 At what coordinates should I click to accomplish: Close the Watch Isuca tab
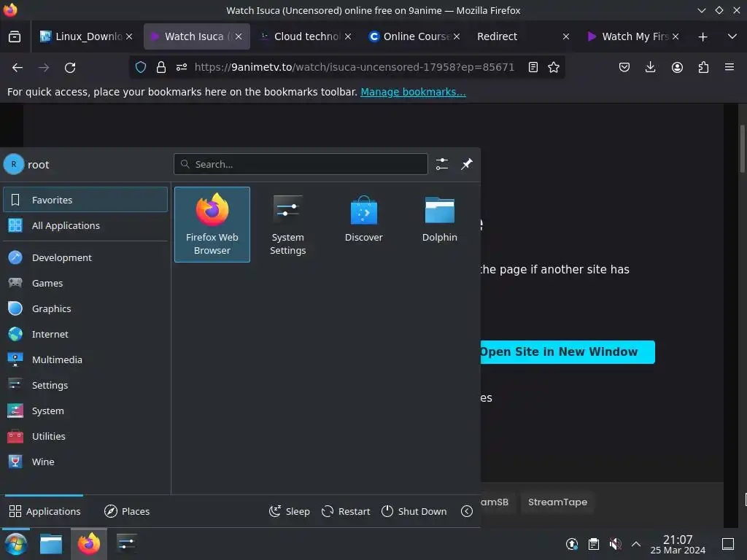(239, 36)
